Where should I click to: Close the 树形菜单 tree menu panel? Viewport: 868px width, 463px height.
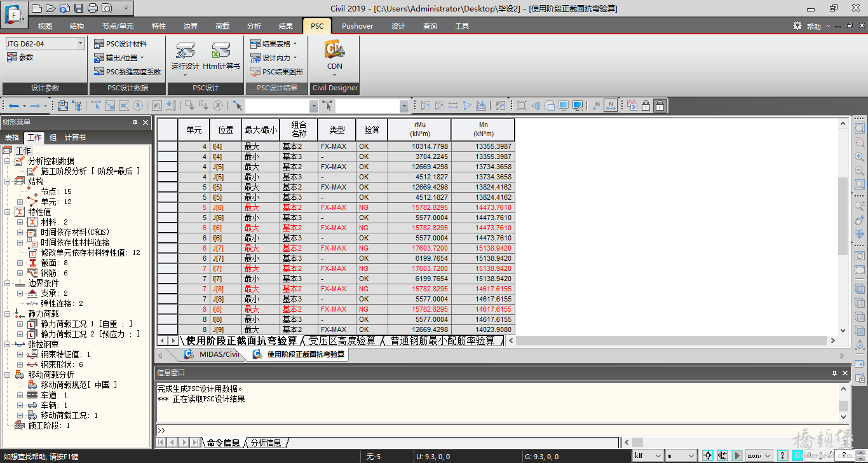coord(146,122)
